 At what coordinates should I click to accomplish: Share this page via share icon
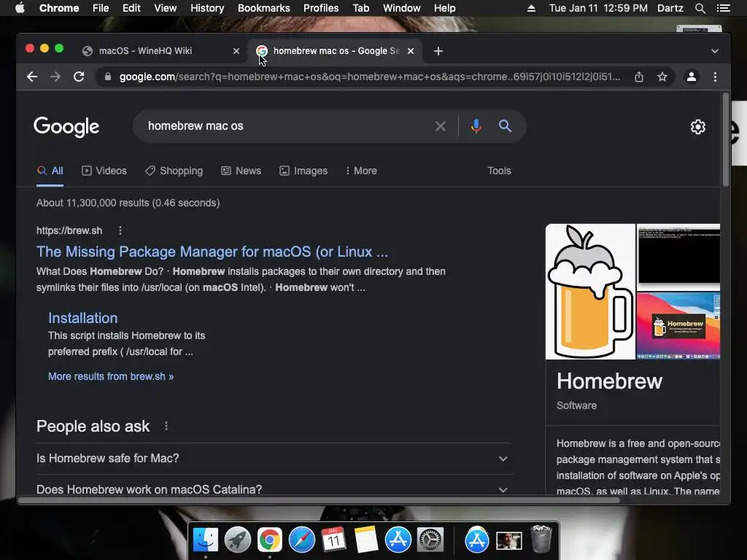tap(639, 77)
